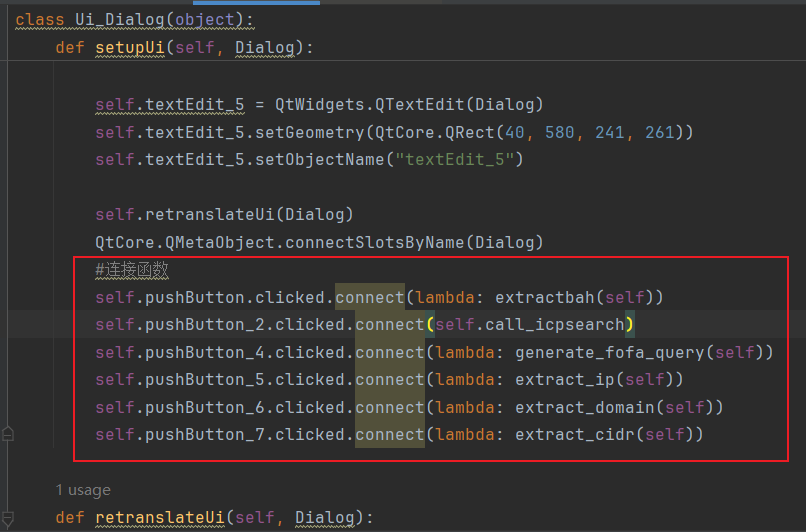Click the number 241 in QRect
The image size is (806, 532).
pyautogui.click(x=609, y=133)
